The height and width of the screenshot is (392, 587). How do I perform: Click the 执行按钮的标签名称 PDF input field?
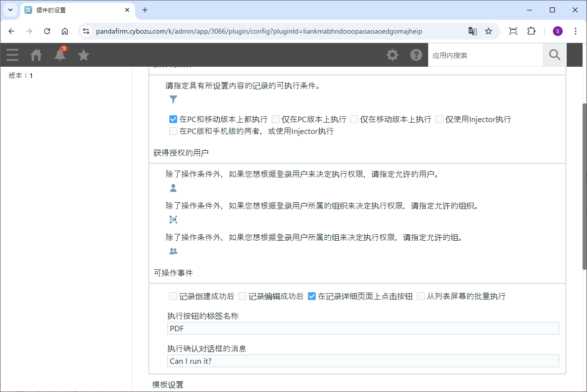(x=363, y=328)
